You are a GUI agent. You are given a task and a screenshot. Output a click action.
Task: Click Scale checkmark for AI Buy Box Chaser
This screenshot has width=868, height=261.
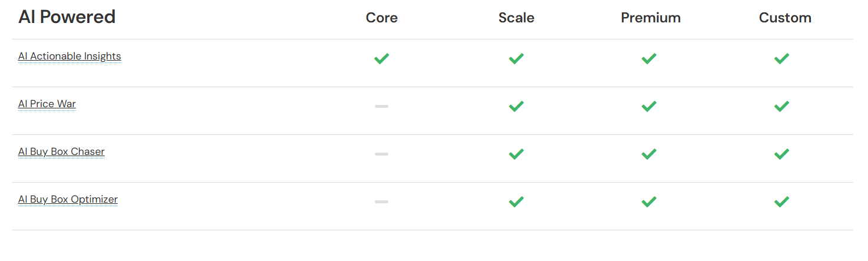tap(516, 154)
